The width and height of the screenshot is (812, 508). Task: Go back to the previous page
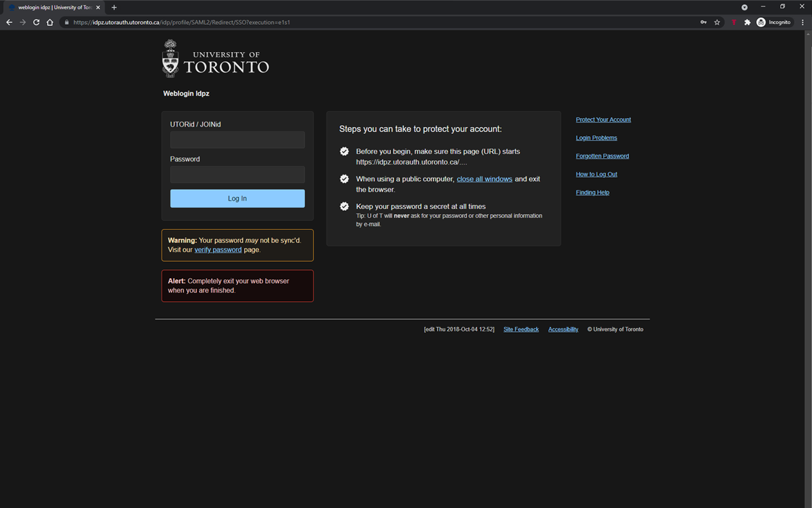[x=9, y=22]
